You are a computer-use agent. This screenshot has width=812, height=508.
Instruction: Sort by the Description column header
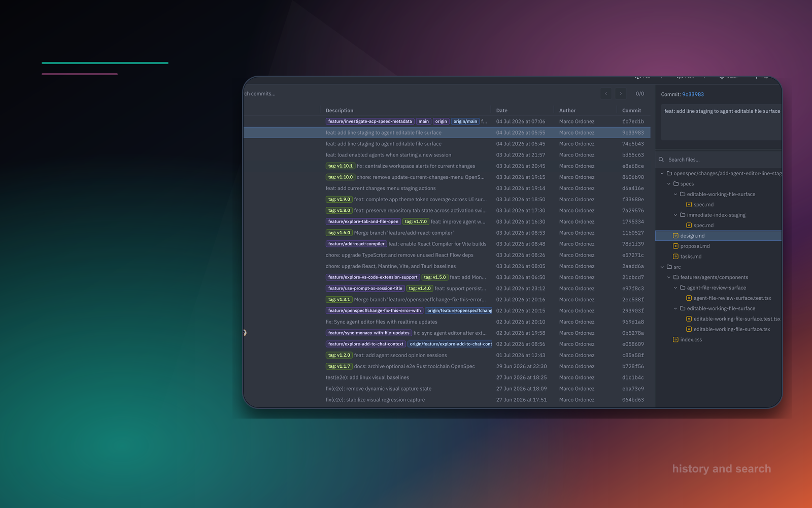[340, 111]
